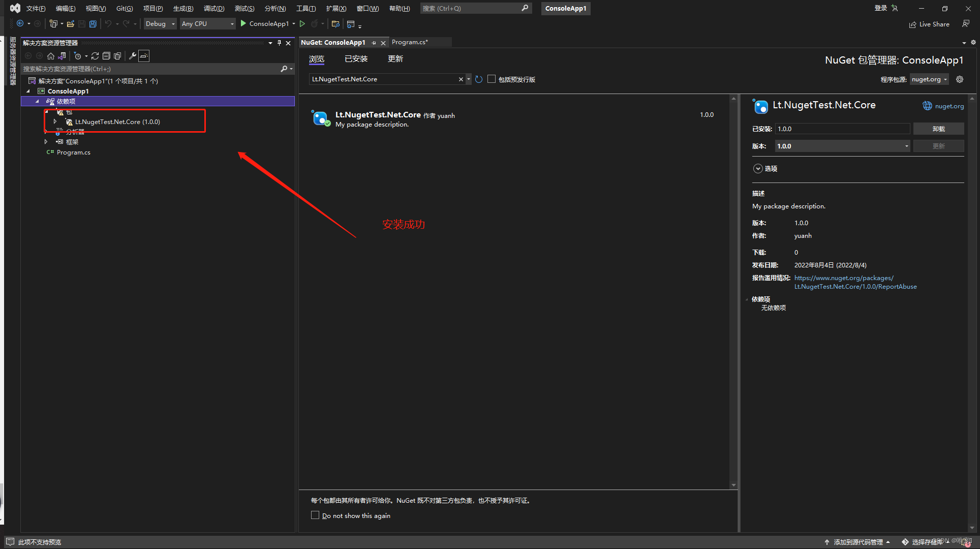Pin the Solution Explorer panel
This screenshot has height=549, width=980.
click(x=279, y=43)
